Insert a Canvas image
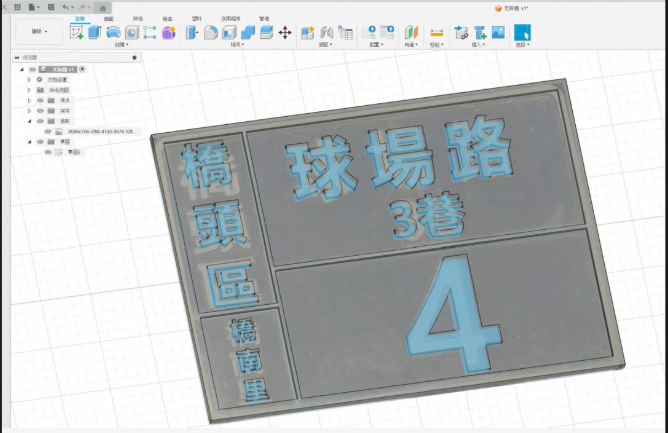The height and width of the screenshot is (433, 668). click(498, 32)
